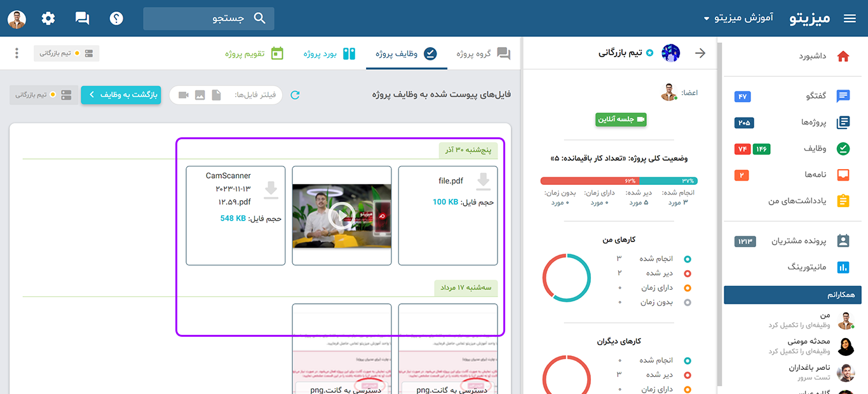Refresh the attached files list
This screenshot has height=394, width=868.
pyautogui.click(x=295, y=95)
